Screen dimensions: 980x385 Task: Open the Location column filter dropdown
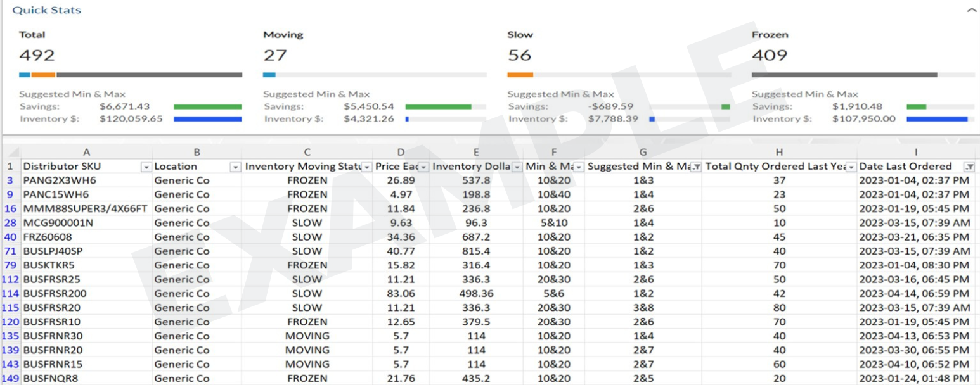(235, 167)
